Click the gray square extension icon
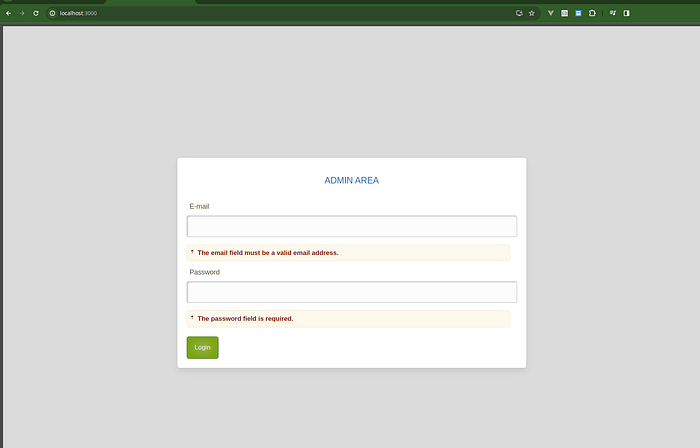Image resolution: width=700 pixels, height=448 pixels. (x=564, y=13)
